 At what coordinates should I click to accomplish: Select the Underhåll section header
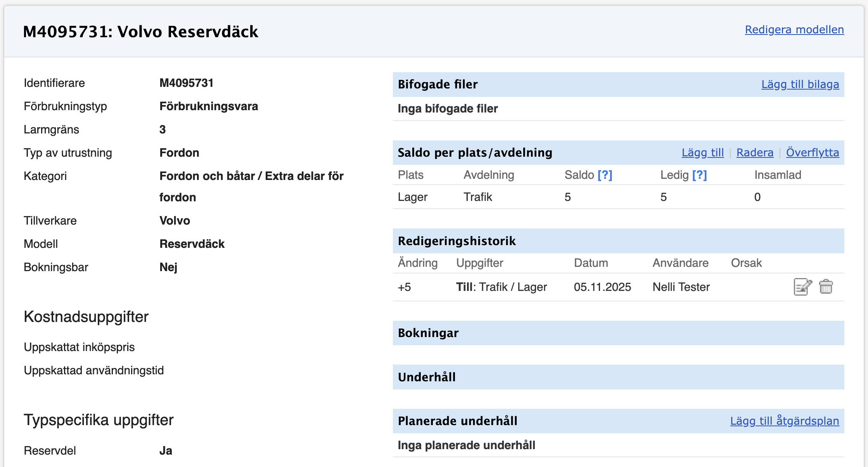pos(427,377)
